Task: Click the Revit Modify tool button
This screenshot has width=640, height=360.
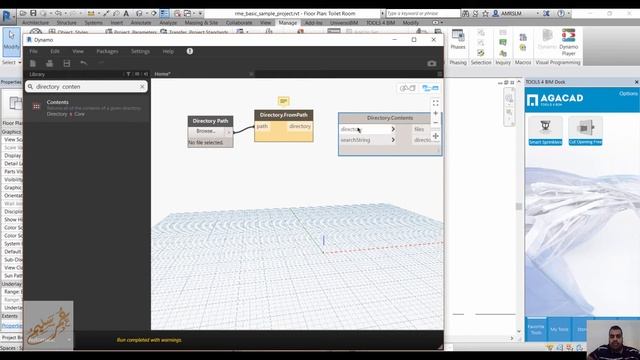Action: click(11, 42)
